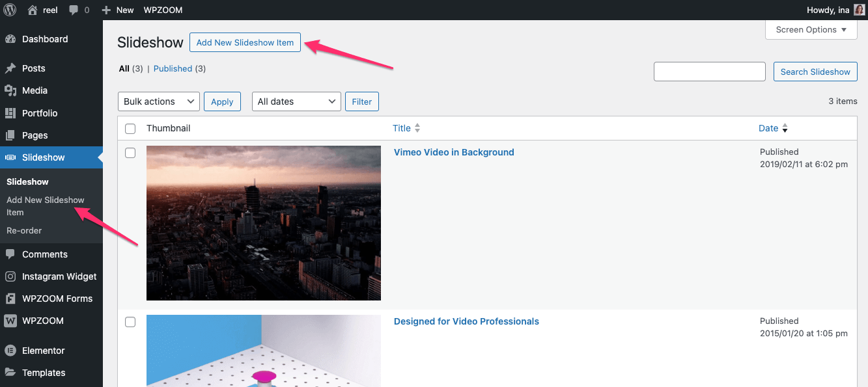The height and width of the screenshot is (387, 868).
Task: Click the Add New Slideshow Item button
Action: click(x=245, y=43)
